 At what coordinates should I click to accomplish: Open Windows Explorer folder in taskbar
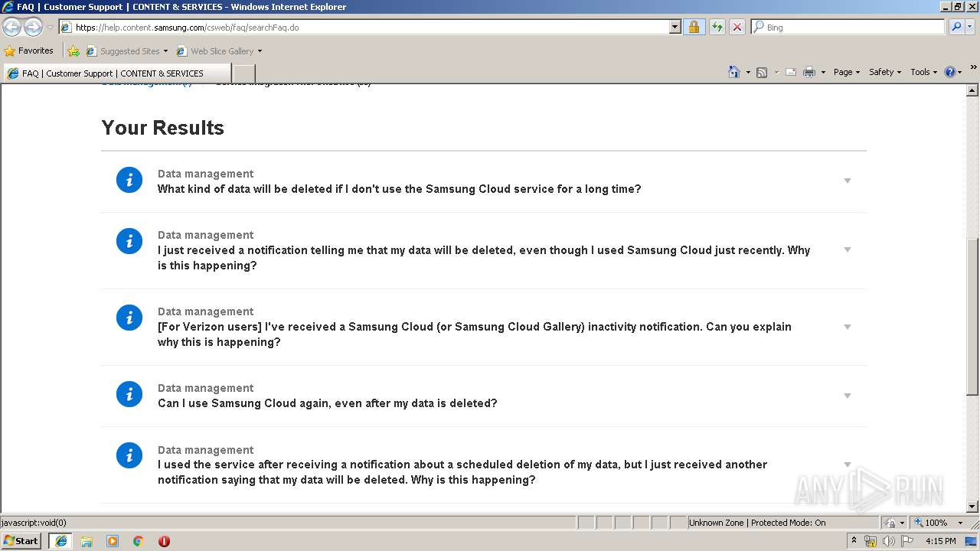87,541
